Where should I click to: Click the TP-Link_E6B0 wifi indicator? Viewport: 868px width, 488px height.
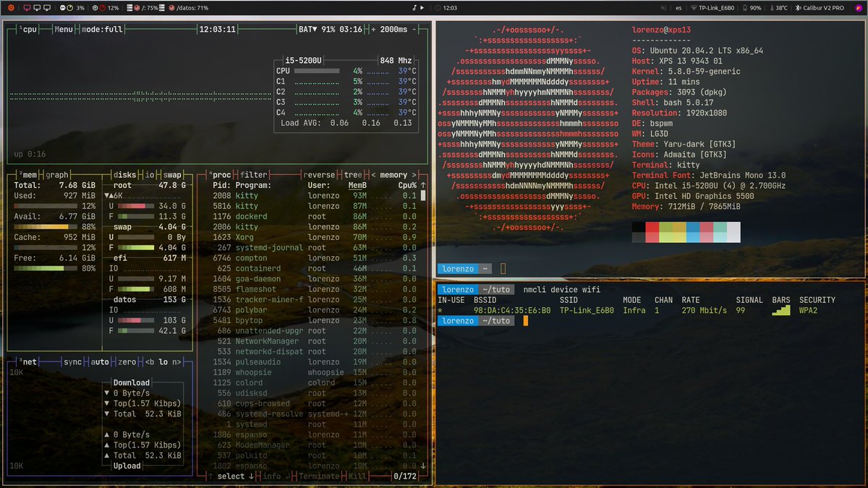coord(712,8)
